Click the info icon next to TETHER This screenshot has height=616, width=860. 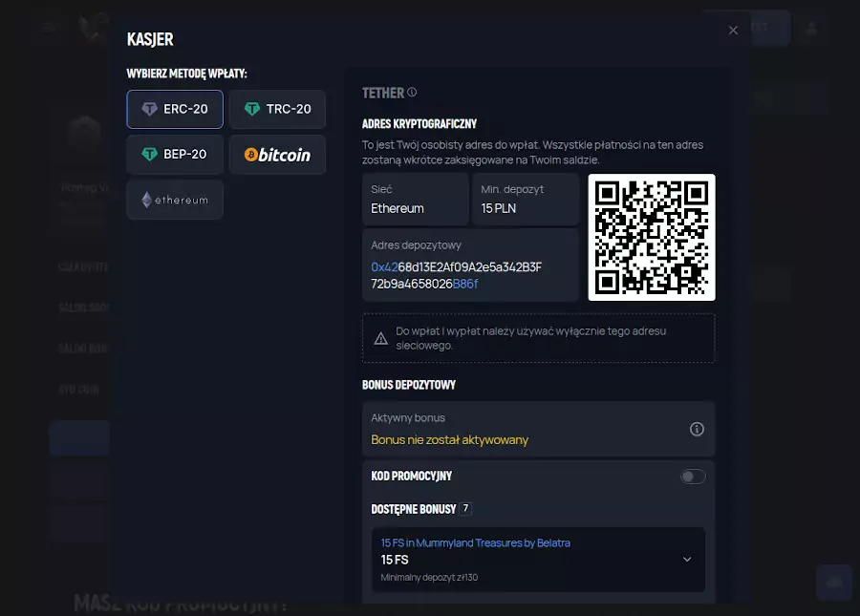412,93
